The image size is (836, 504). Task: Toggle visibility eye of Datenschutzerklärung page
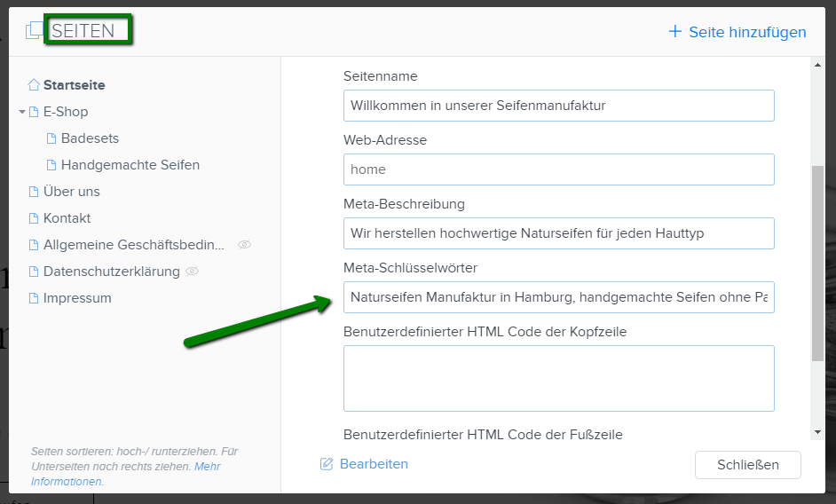point(192,272)
